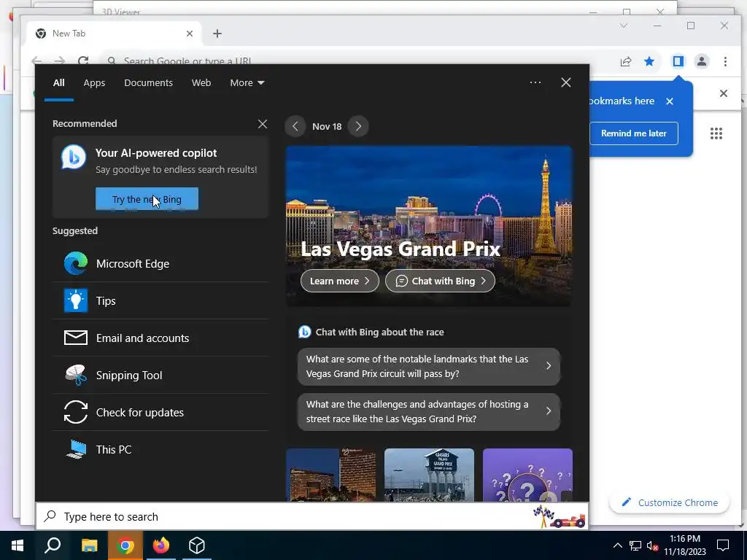Dismiss the Recommended section
The image size is (747, 560).
263,124
